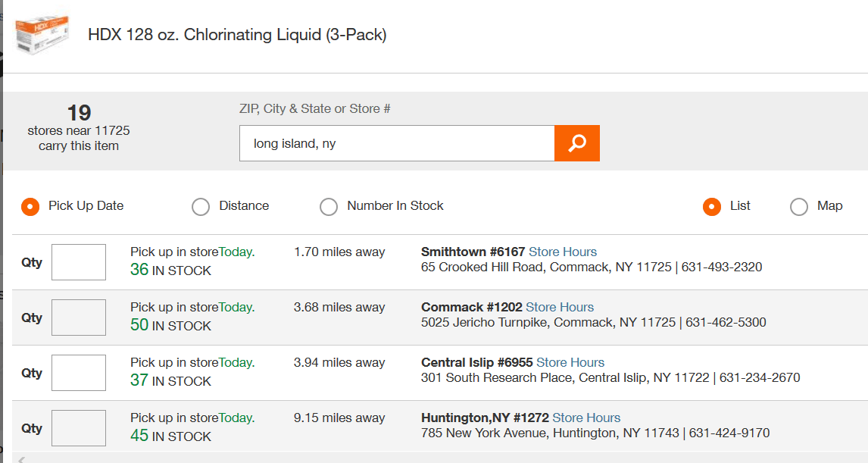
Task: Select the Pick Up Date sort option
Action: pyautogui.click(x=30, y=206)
